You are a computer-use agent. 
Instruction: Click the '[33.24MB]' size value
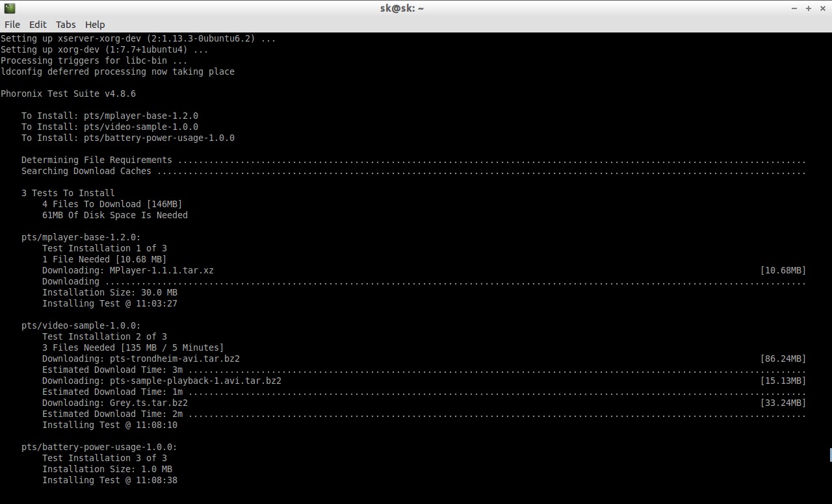pos(783,403)
